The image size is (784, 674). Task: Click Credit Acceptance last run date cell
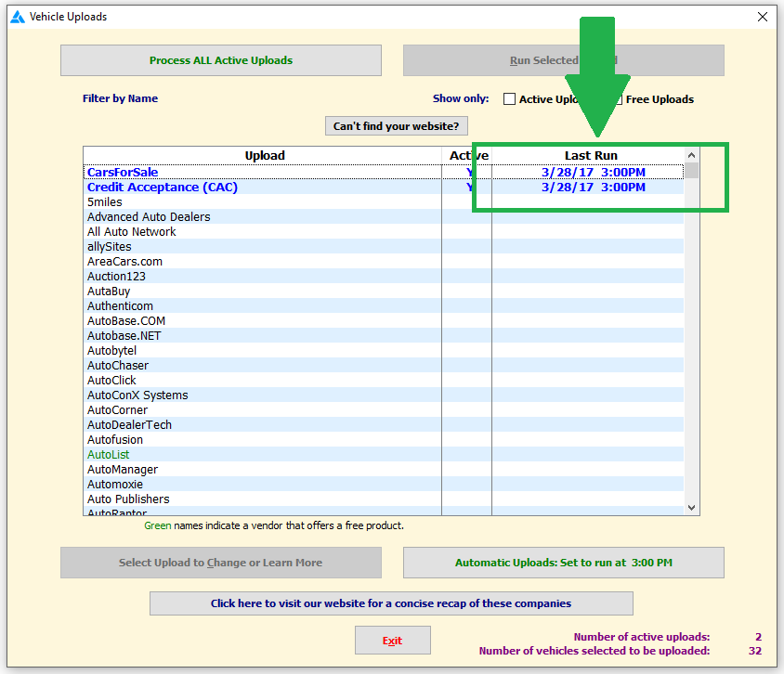click(588, 187)
